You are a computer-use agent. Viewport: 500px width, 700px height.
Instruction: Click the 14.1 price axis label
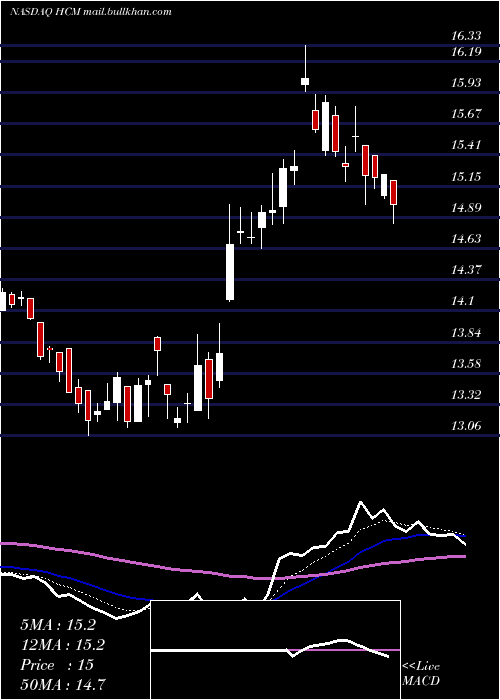pos(462,301)
